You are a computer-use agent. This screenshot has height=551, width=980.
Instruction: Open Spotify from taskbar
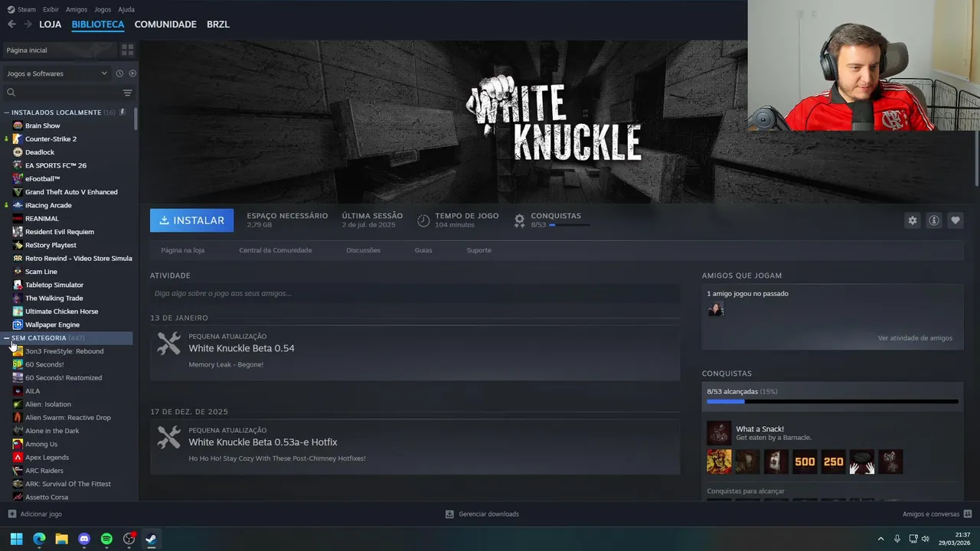click(106, 539)
